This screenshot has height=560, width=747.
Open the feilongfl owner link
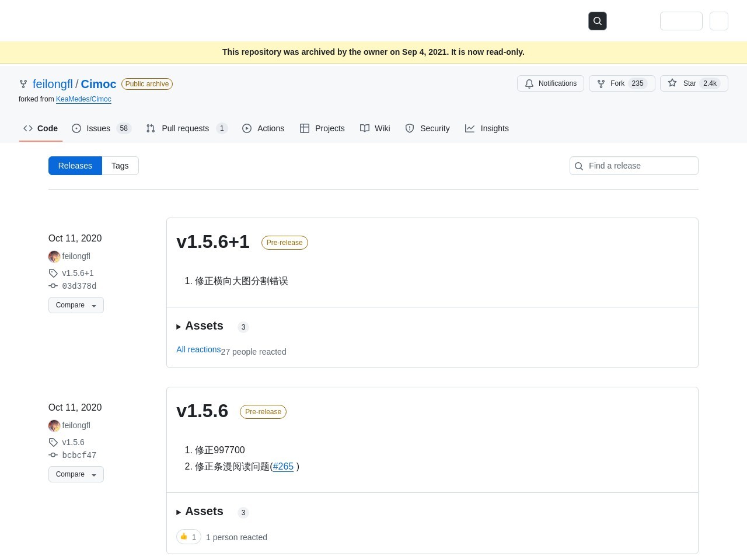pyautogui.click(x=53, y=84)
